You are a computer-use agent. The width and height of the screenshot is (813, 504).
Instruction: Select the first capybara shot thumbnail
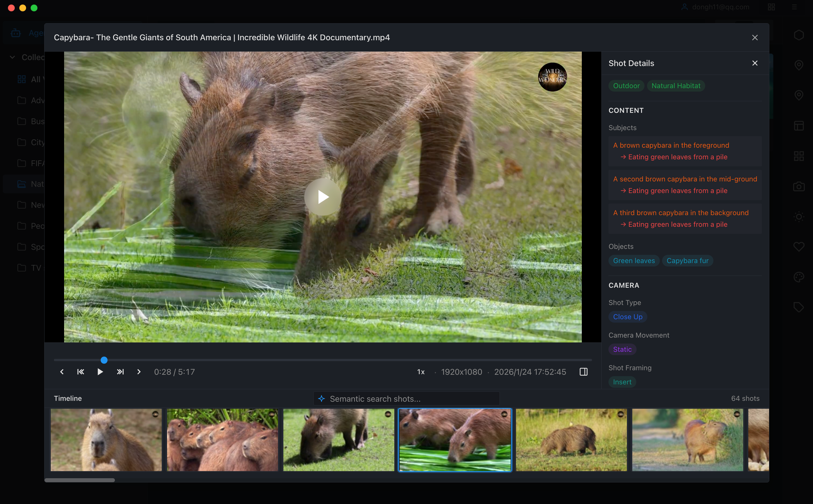pyautogui.click(x=106, y=440)
